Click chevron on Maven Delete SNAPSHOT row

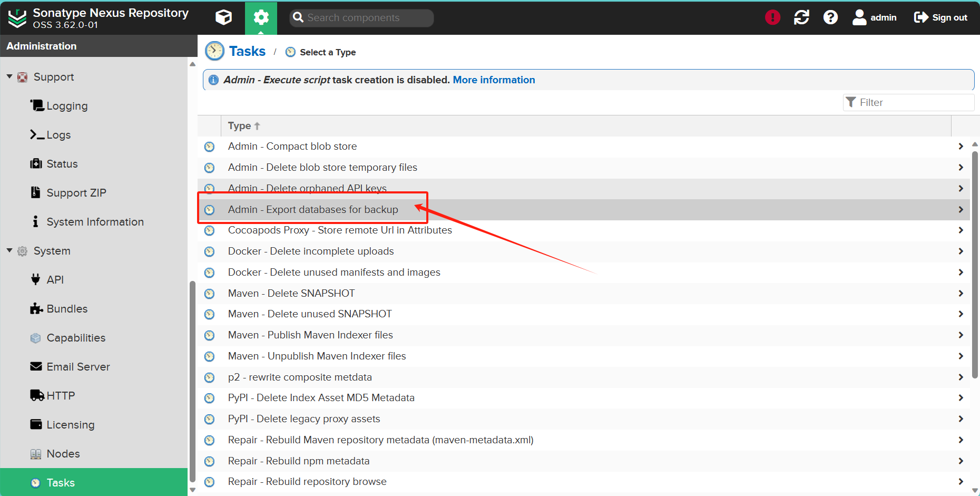[x=961, y=293]
